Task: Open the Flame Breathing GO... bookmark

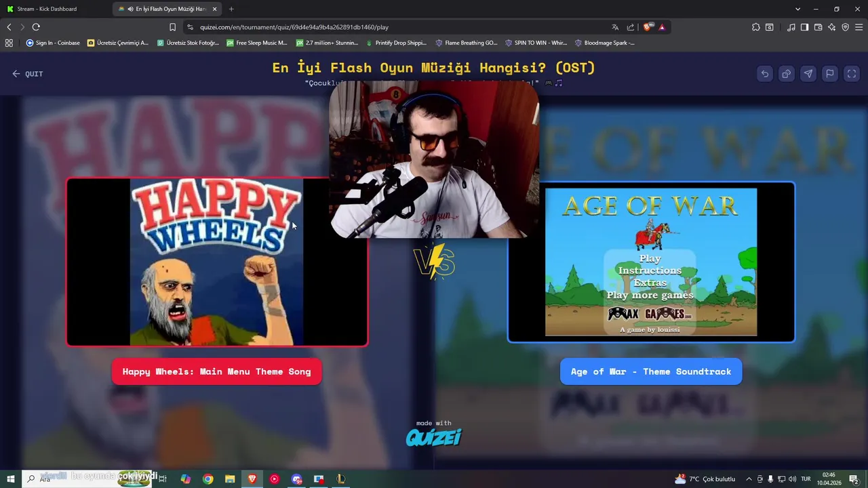Action: coord(467,43)
